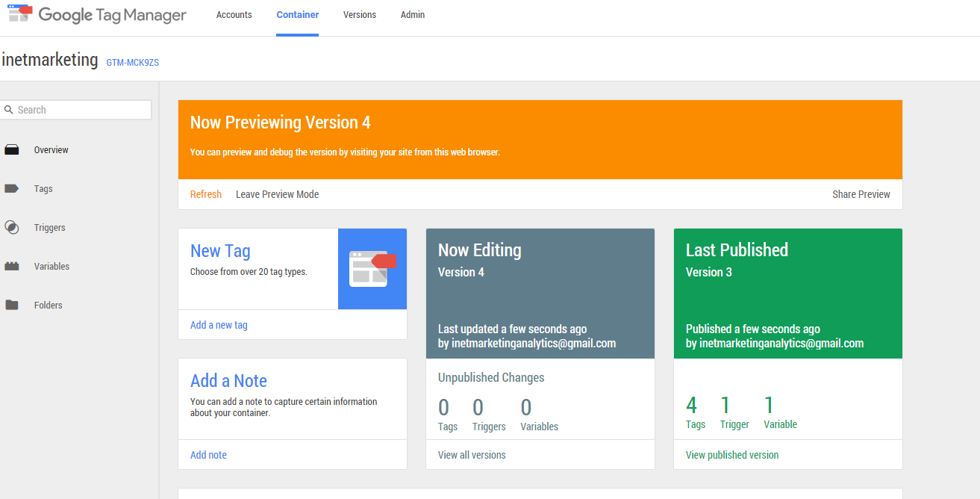Viewport: 980px width, 499px height.
Task: Open the Accounts tab
Action: (x=234, y=15)
